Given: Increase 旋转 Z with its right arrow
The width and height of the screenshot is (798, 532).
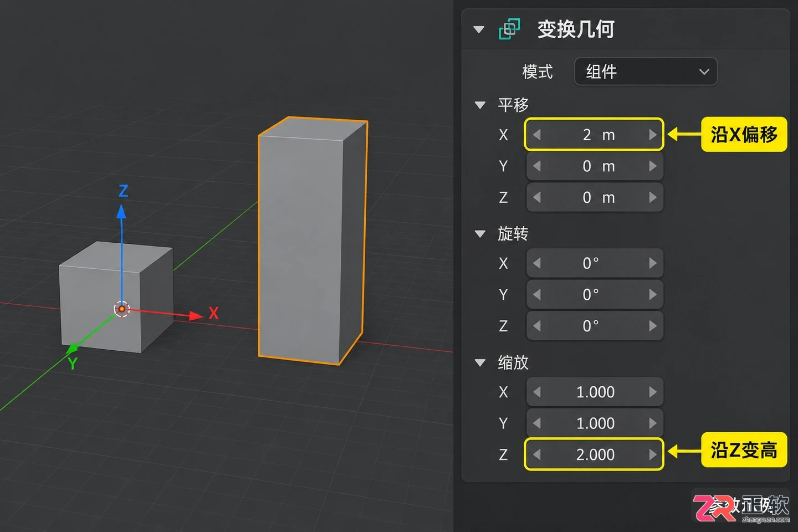Looking at the screenshot, I should [653, 326].
